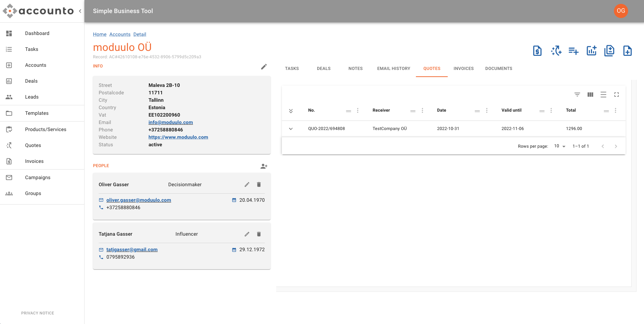Select the QUOTES tab

(x=432, y=69)
